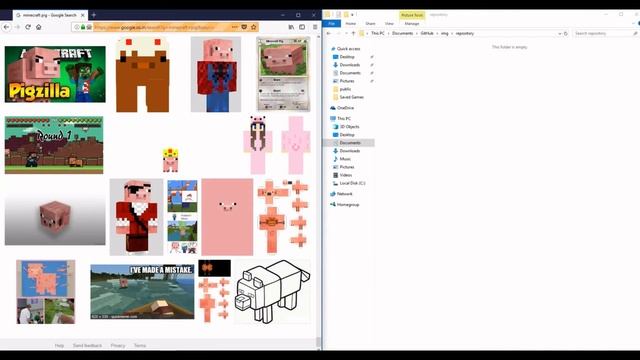Select Desktop under Quick access
This screenshot has width=640, height=360.
[x=347, y=57]
